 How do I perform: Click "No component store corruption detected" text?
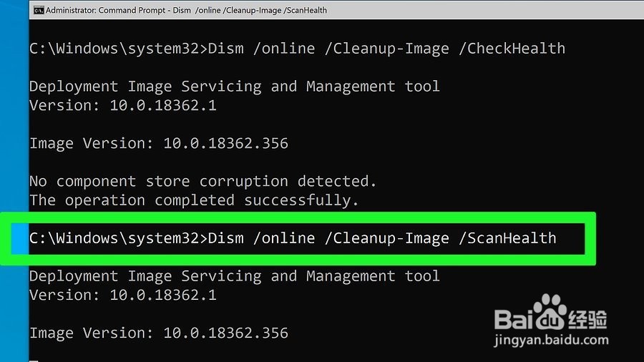[x=203, y=182]
